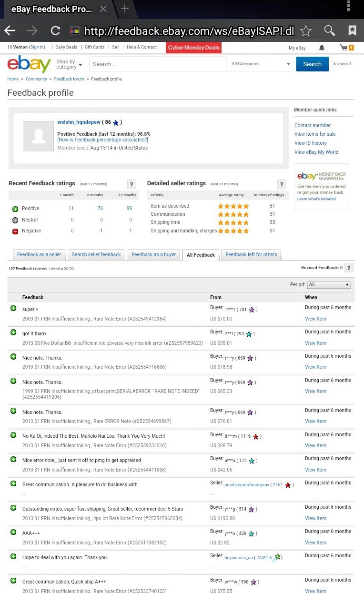Open Help & Contact link
This screenshot has height=593, width=364.
point(142,47)
